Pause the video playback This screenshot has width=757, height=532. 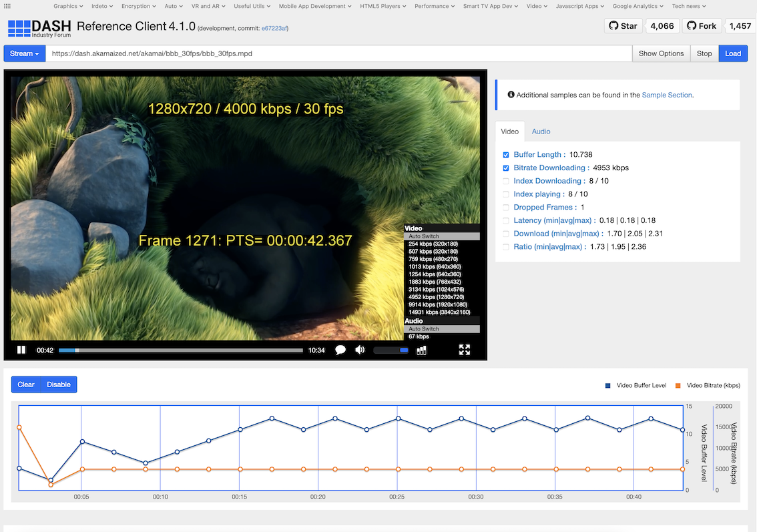(21, 350)
